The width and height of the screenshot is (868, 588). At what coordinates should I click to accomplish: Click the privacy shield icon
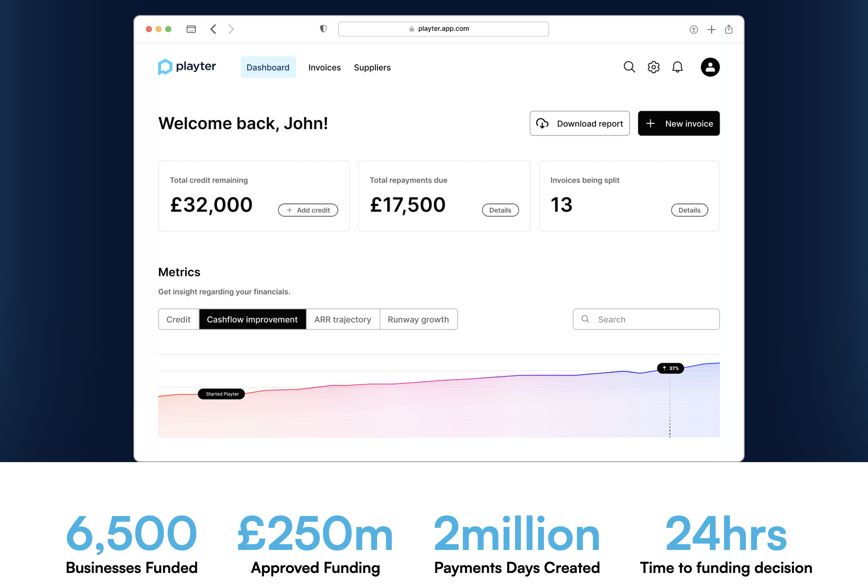323,28
